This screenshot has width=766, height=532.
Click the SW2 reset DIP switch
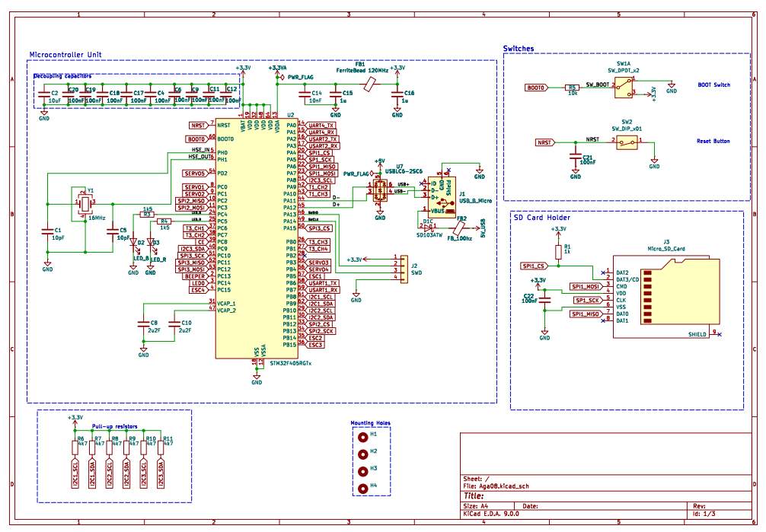click(626, 142)
